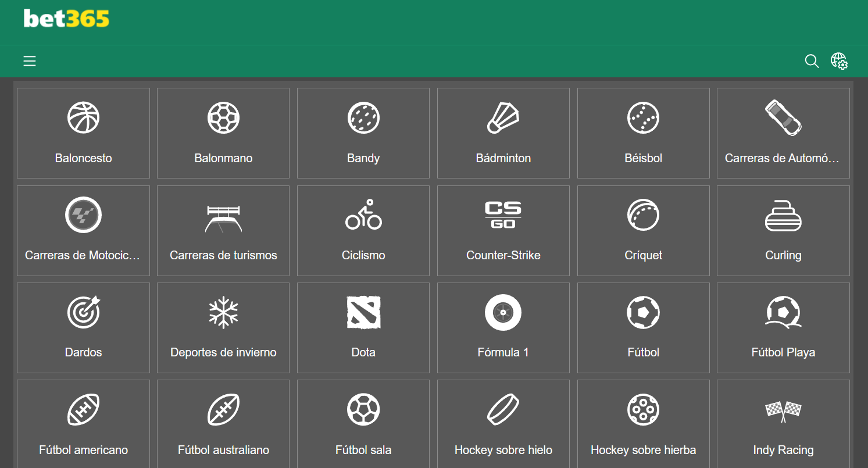Select the Carreras de Motociclismo icon
Image resolution: width=868 pixels, height=468 pixels.
(x=83, y=215)
